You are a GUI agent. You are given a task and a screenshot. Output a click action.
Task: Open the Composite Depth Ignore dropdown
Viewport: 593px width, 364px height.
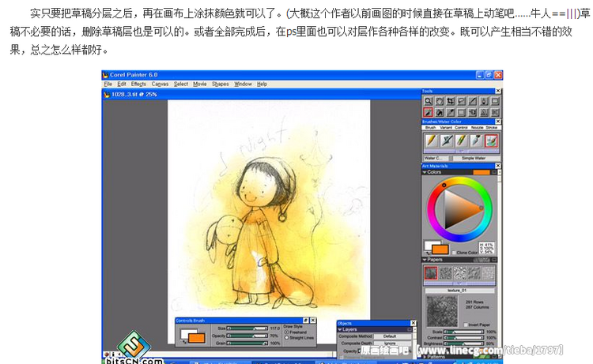coord(391,343)
